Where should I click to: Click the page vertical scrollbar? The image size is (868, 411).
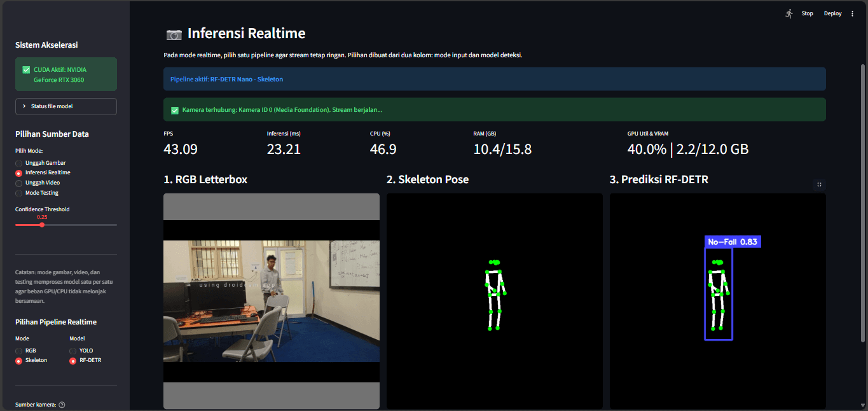pyautogui.click(x=863, y=204)
